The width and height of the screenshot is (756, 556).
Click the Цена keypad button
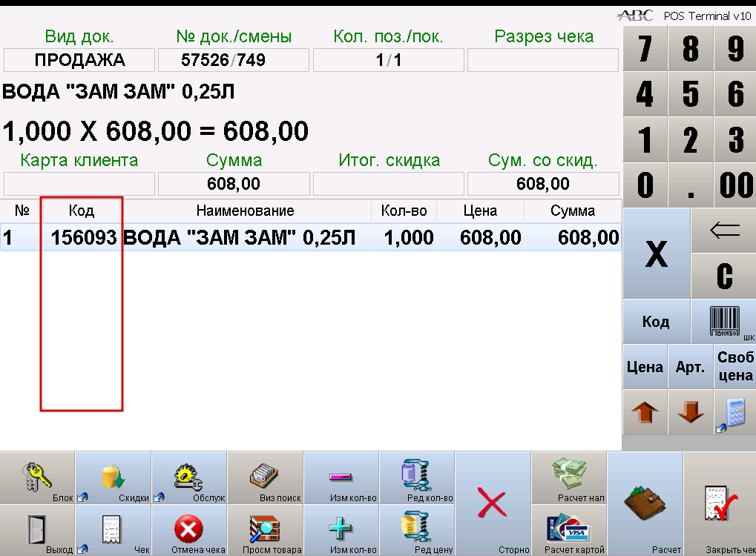click(x=645, y=367)
